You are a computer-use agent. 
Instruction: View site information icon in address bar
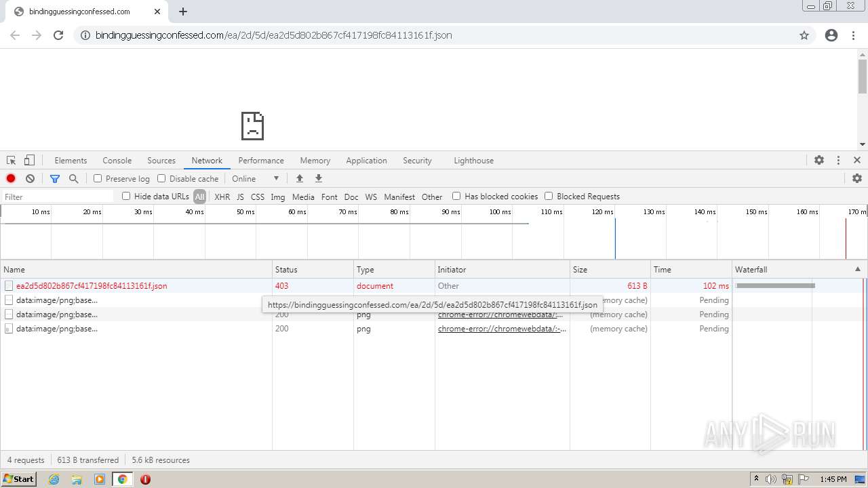(85, 35)
